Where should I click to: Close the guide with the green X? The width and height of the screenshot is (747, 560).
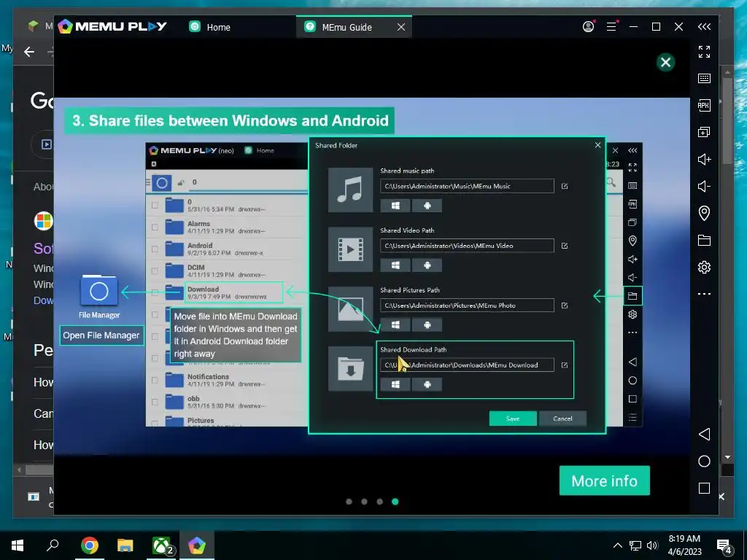(665, 63)
